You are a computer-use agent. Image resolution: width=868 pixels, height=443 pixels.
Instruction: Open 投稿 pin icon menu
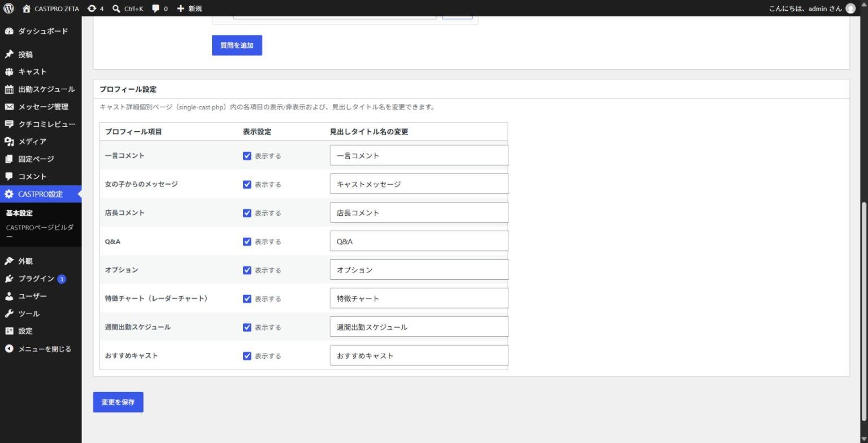point(9,54)
